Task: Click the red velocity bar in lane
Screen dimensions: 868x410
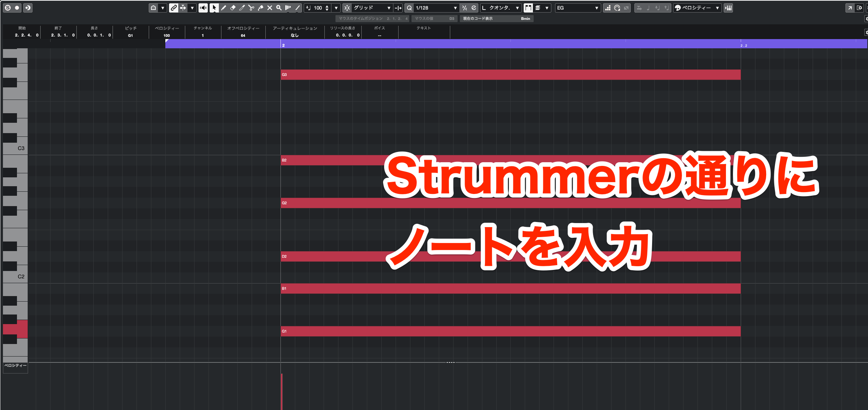Action: point(282,392)
